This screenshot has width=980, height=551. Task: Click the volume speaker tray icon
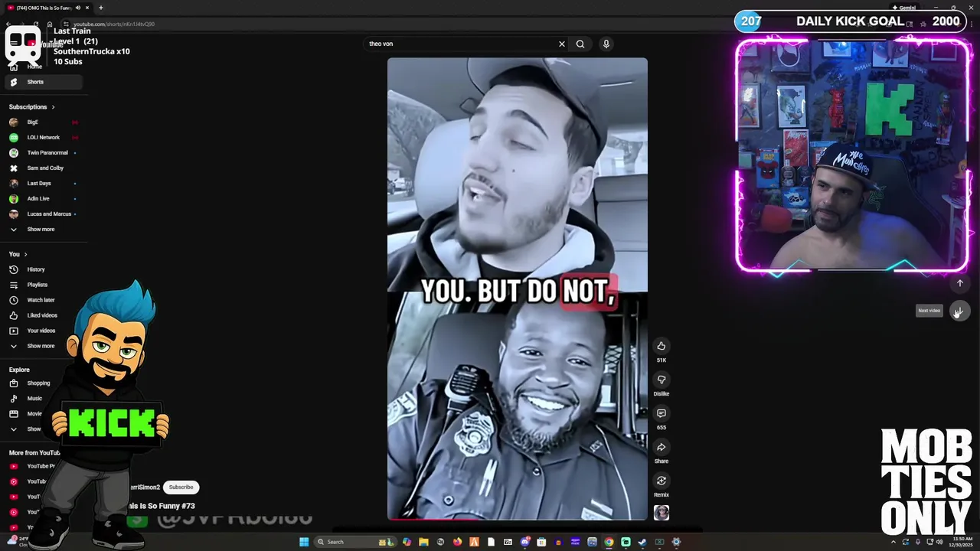point(939,542)
